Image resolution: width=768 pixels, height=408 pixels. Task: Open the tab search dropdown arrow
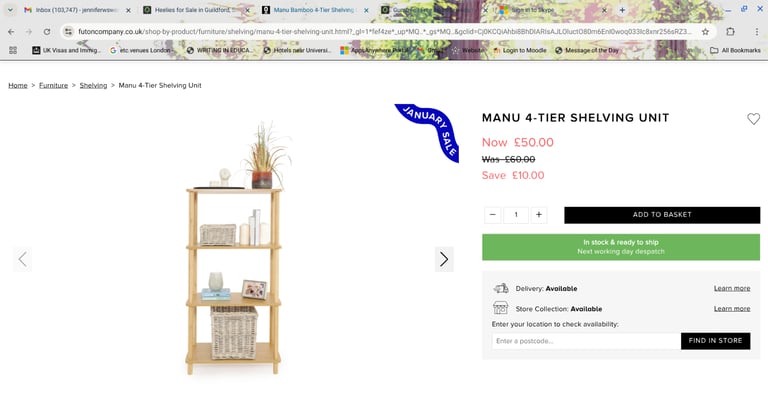pyautogui.click(x=10, y=10)
